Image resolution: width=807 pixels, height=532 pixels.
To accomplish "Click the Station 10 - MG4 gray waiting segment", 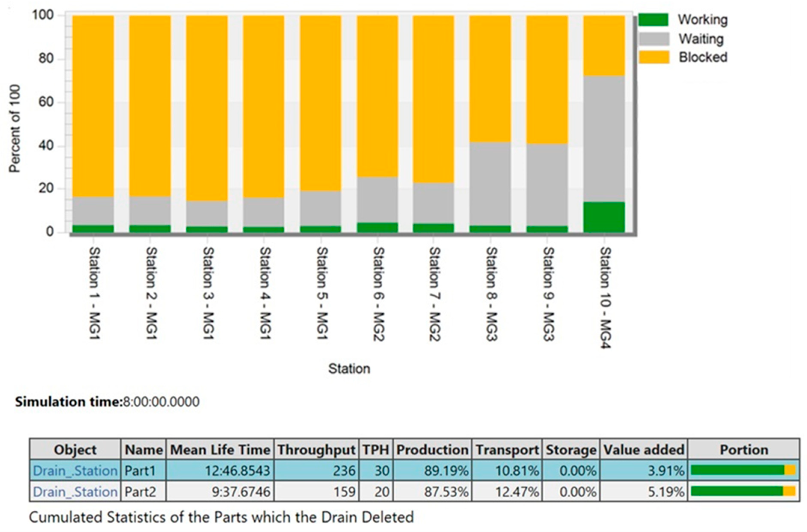I will point(604,139).
